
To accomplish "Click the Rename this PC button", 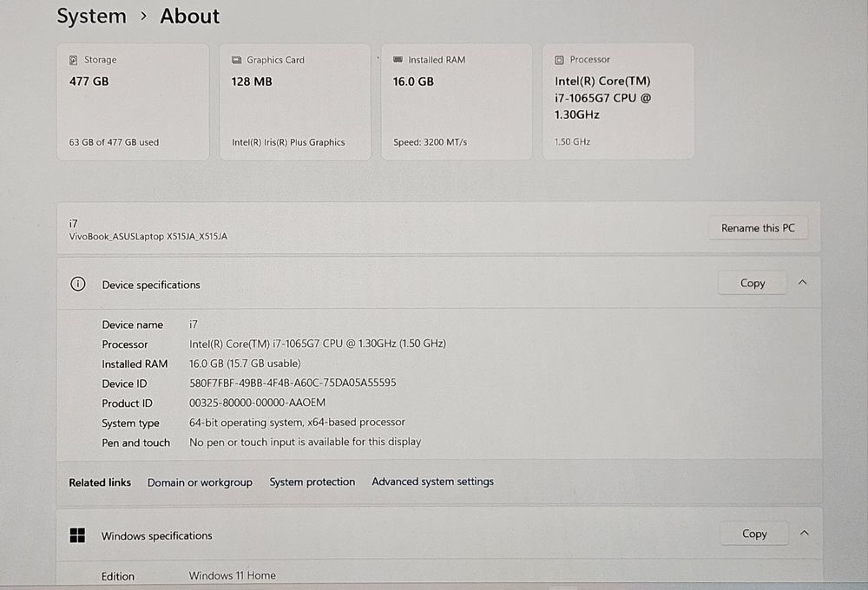I will point(758,228).
